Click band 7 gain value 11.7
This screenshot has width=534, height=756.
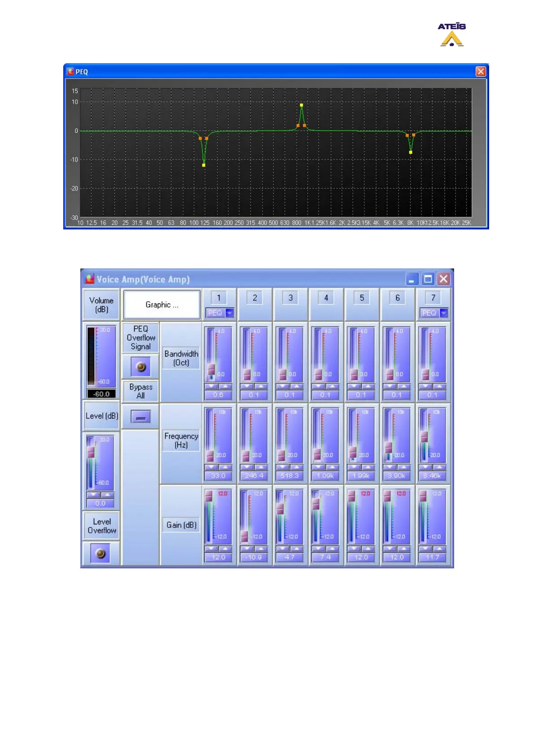click(x=433, y=557)
